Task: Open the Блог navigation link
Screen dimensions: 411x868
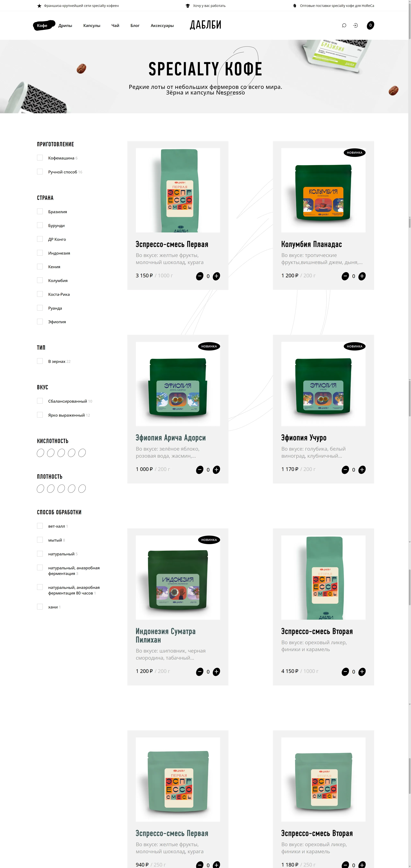Action: click(x=135, y=26)
